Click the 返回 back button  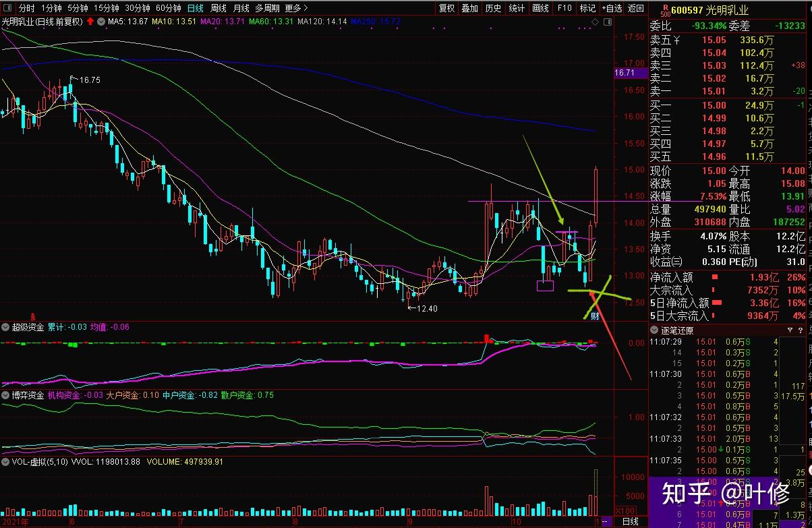[636, 9]
